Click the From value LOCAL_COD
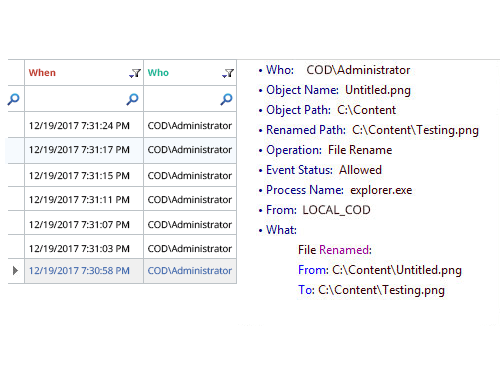This screenshot has height=390, width=500. [x=336, y=210]
